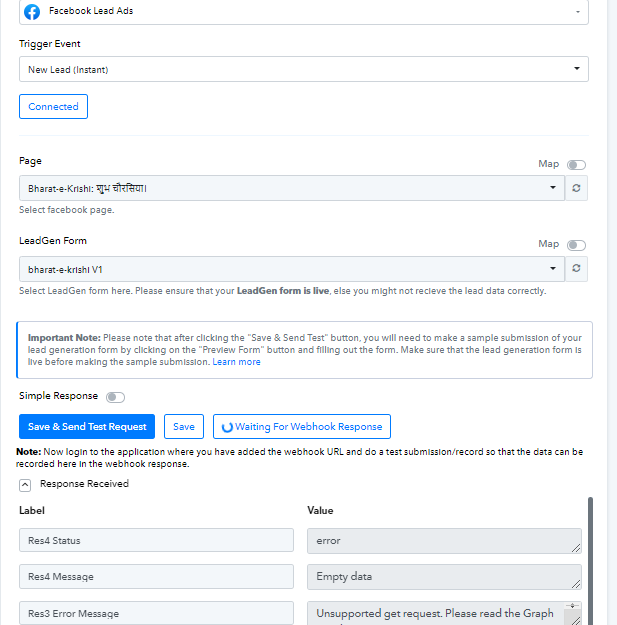Viewport: 617px width, 625px height.
Task: Click the Trigger Event label
Action: click(x=50, y=44)
